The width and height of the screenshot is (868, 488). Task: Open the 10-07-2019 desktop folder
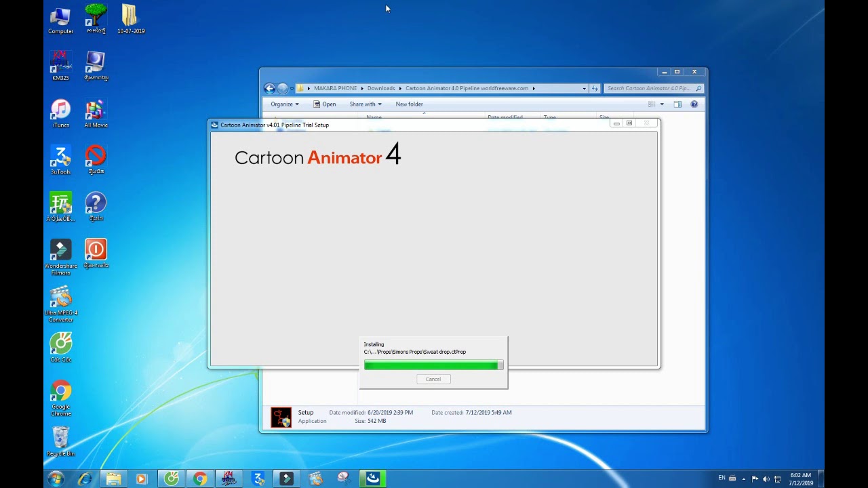click(x=131, y=20)
